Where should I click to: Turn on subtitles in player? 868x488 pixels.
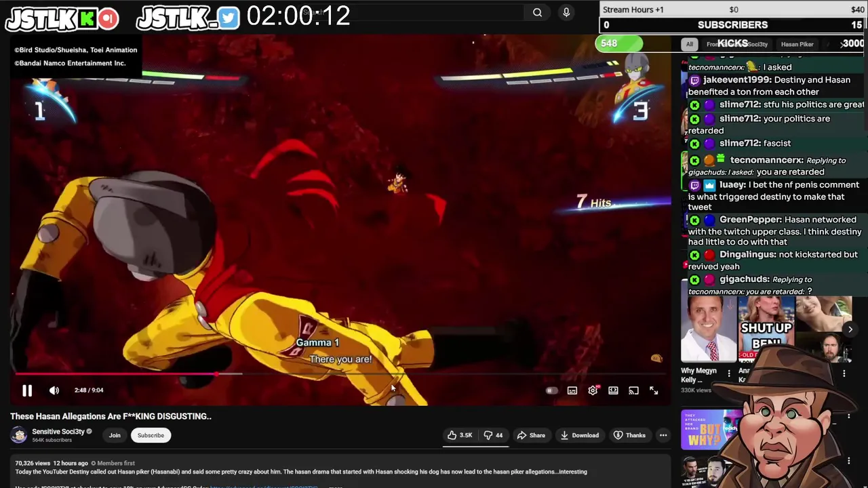(x=572, y=390)
